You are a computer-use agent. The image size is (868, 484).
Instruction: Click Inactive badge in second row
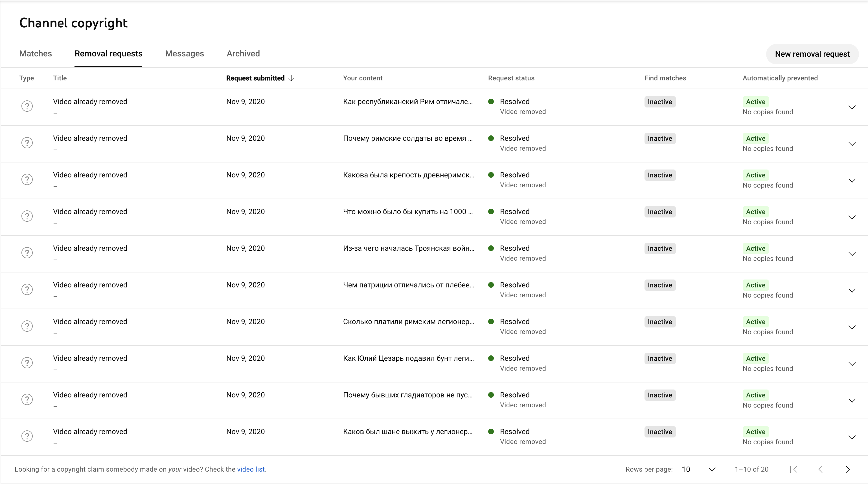point(659,138)
